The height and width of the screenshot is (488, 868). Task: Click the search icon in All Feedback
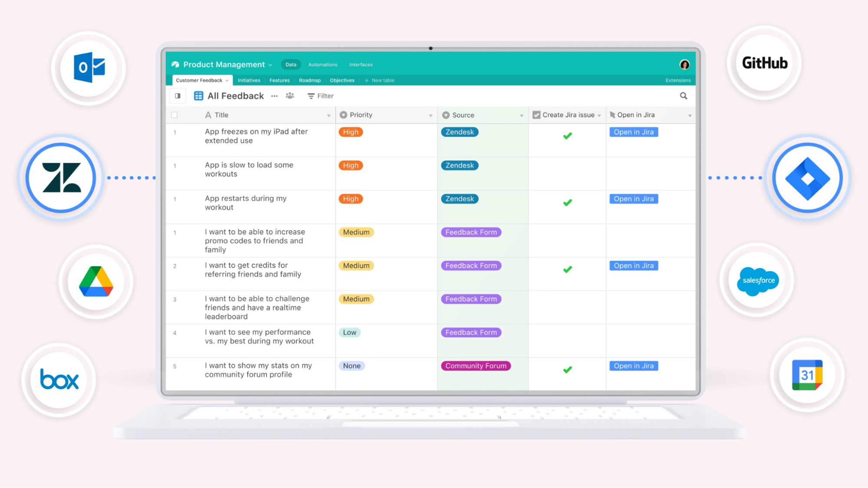[x=684, y=96]
